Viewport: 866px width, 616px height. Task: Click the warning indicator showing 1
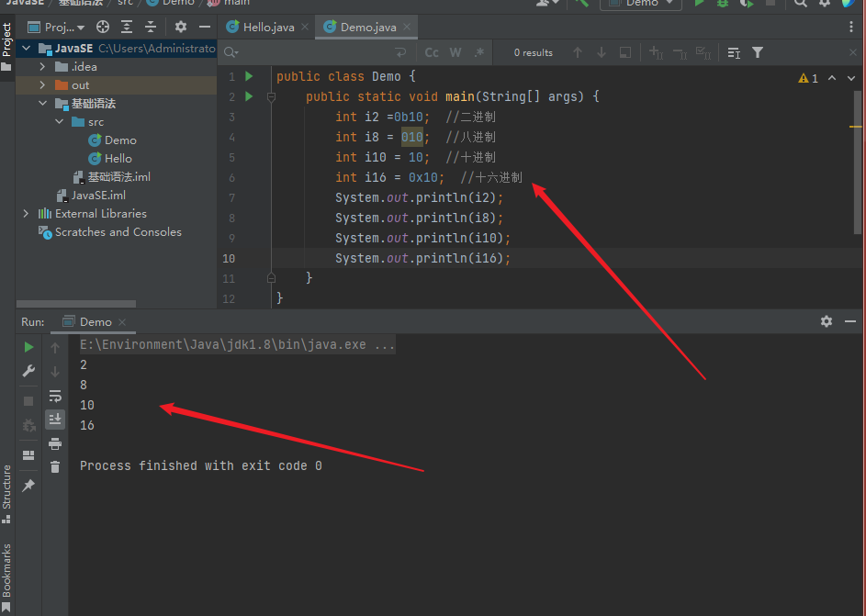pyautogui.click(x=808, y=78)
